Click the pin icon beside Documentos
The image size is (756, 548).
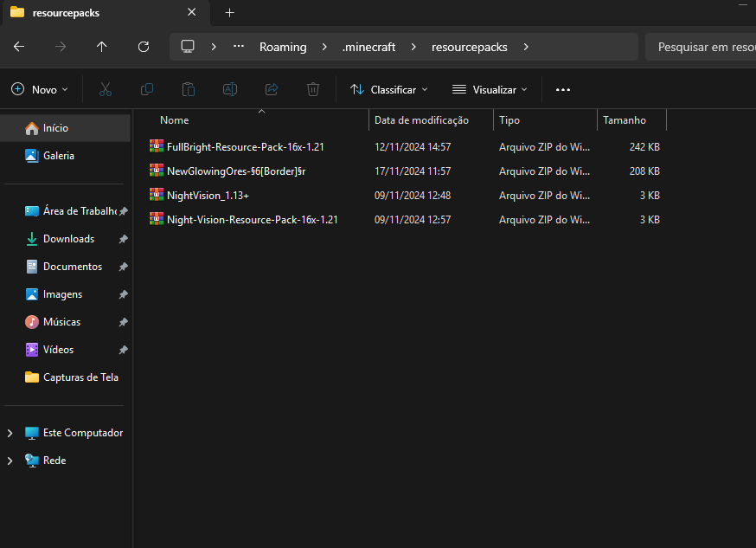pos(124,267)
